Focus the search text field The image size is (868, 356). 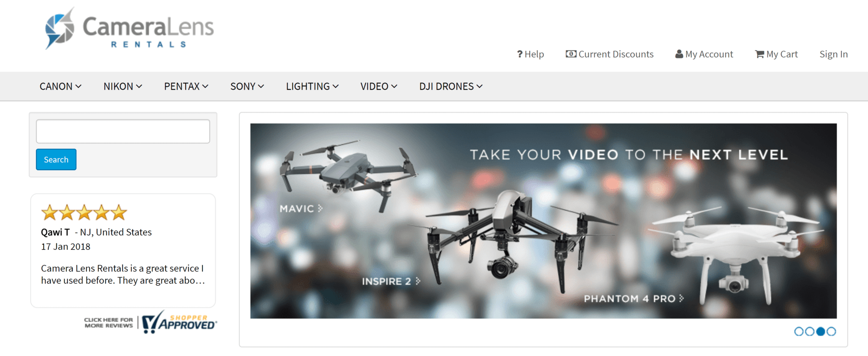123,131
